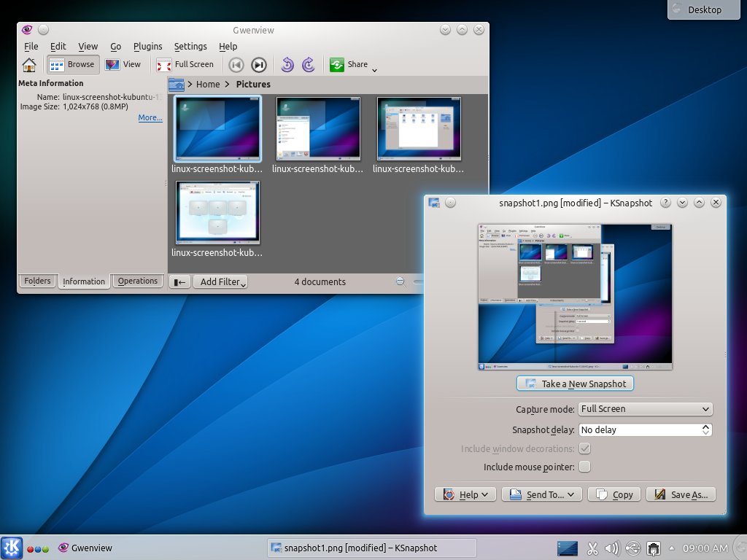Open the KDE application launcher
The height and width of the screenshot is (560, 747).
12,548
